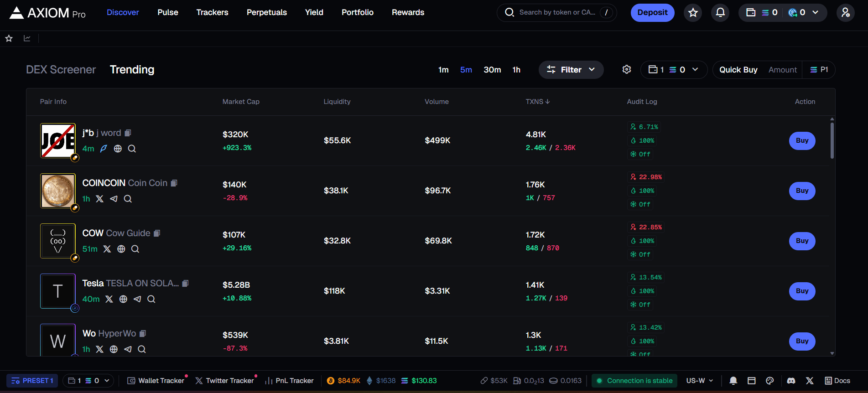Switch to preset P1 for quick buy
Viewport: 868px width, 393px height.
(819, 70)
